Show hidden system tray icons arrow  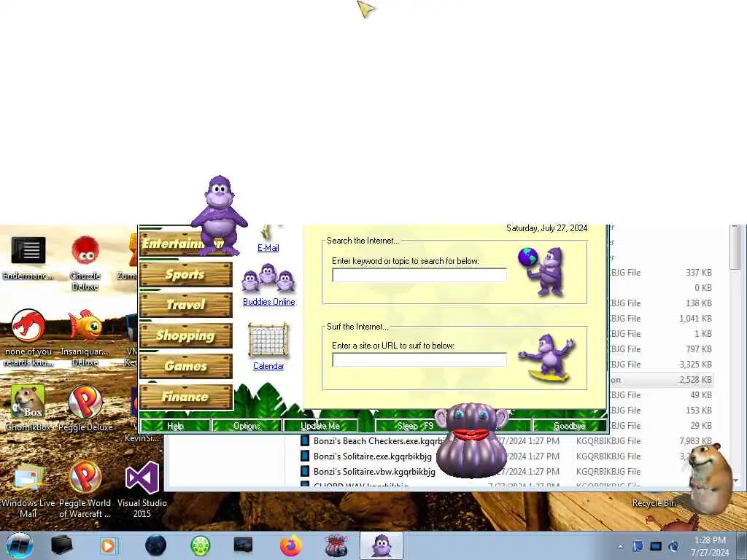click(620, 547)
